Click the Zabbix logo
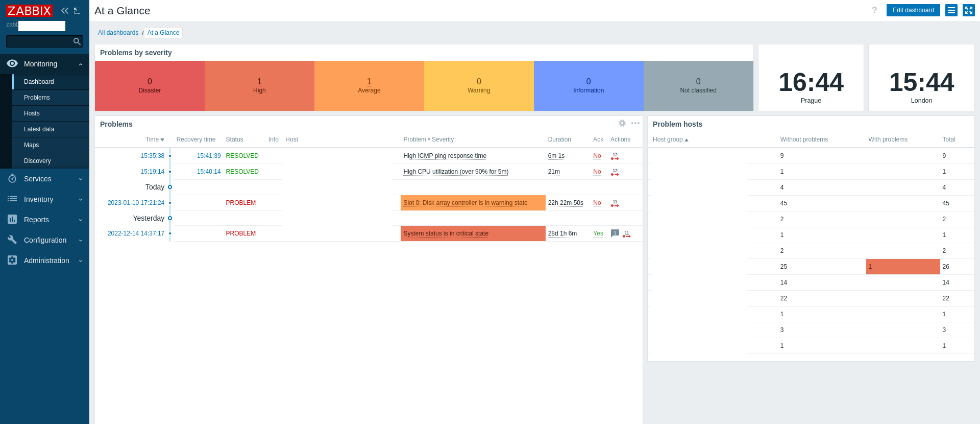The image size is (980, 424). point(29,11)
